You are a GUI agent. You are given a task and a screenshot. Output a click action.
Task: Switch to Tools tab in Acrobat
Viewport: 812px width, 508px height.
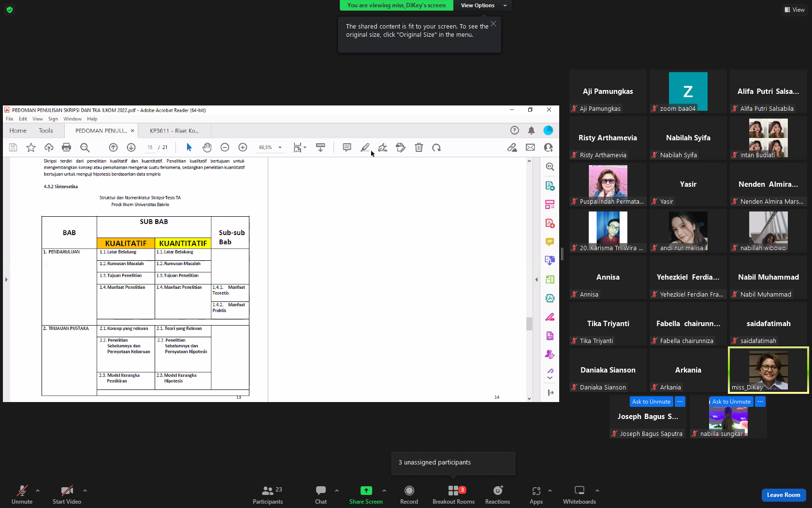(x=46, y=131)
